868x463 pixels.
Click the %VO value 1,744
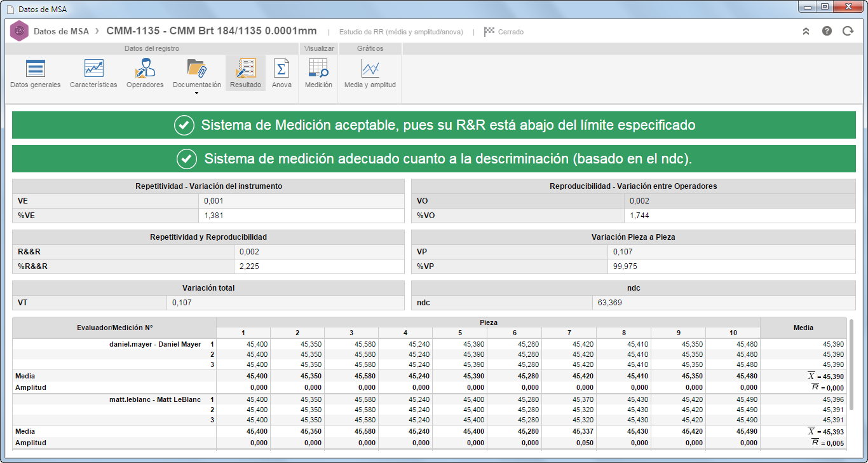(639, 216)
